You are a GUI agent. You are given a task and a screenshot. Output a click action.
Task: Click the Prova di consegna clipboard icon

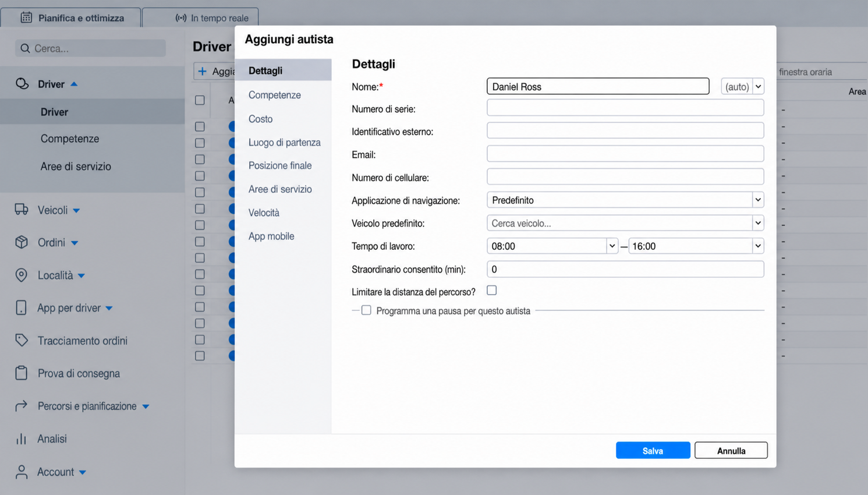pos(22,373)
